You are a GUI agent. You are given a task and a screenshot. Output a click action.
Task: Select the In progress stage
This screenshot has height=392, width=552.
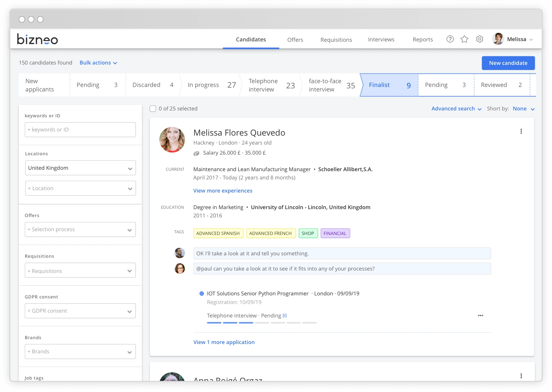(210, 85)
